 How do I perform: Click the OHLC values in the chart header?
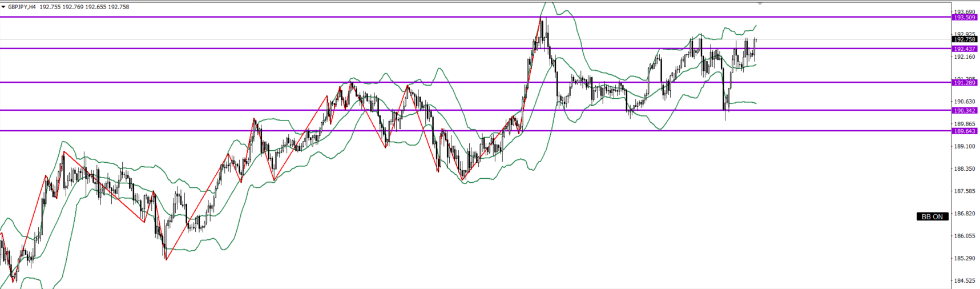[84, 7]
